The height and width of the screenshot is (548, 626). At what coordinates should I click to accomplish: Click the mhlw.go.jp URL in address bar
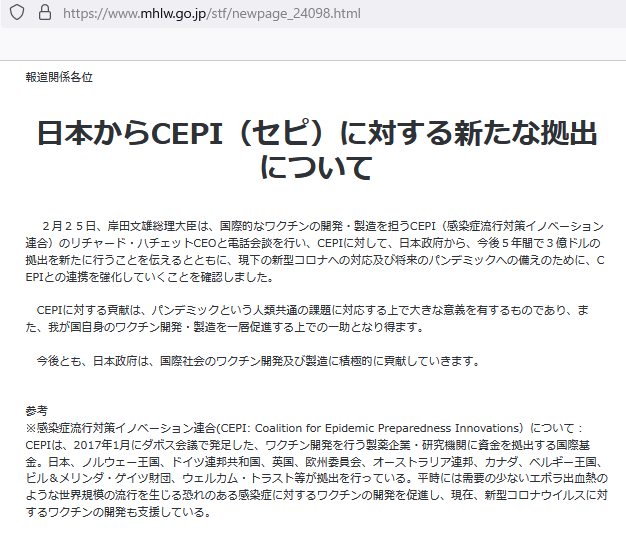[212, 14]
